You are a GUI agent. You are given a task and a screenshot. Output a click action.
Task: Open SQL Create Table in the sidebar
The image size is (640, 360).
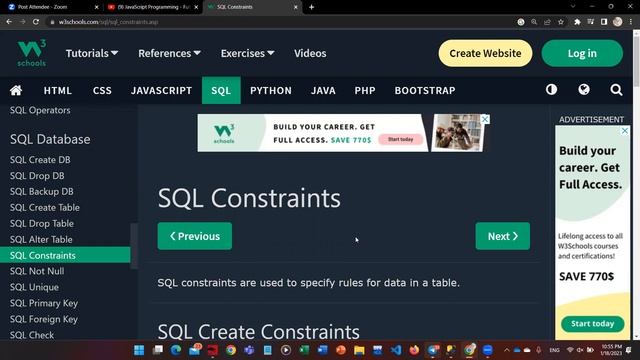point(45,207)
